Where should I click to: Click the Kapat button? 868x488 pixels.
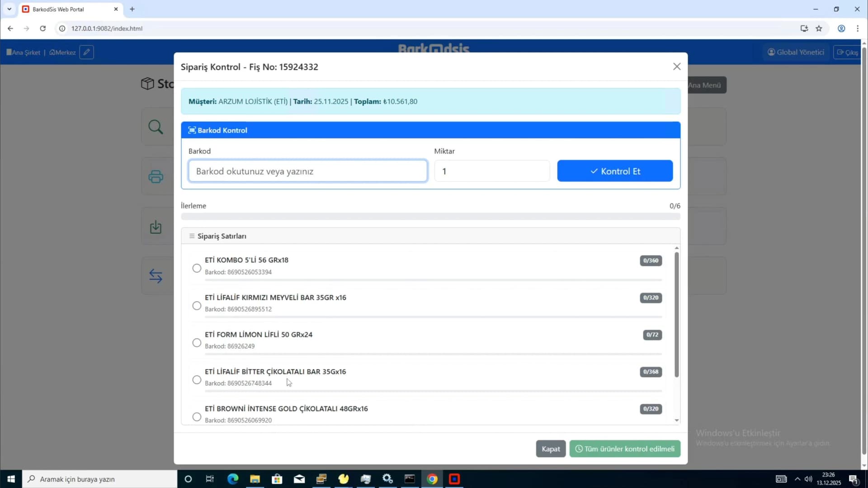click(551, 449)
